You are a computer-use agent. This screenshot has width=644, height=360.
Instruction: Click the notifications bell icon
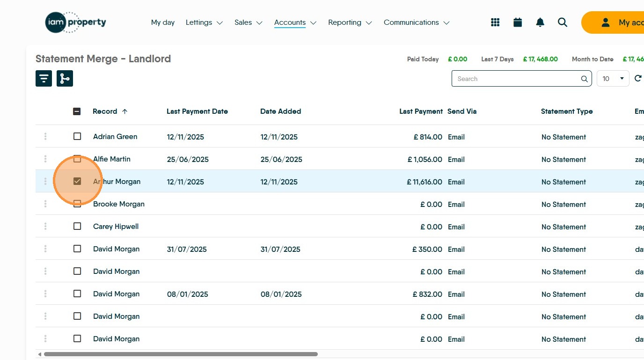click(x=540, y=22)
